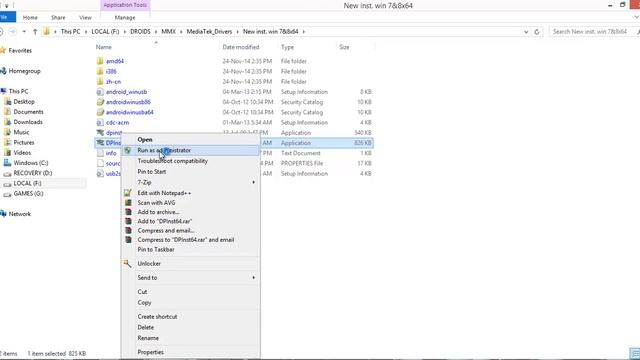640x360 pixels.
Task: Click the Add to archive WinRAR icon
Action: [128, 212]
